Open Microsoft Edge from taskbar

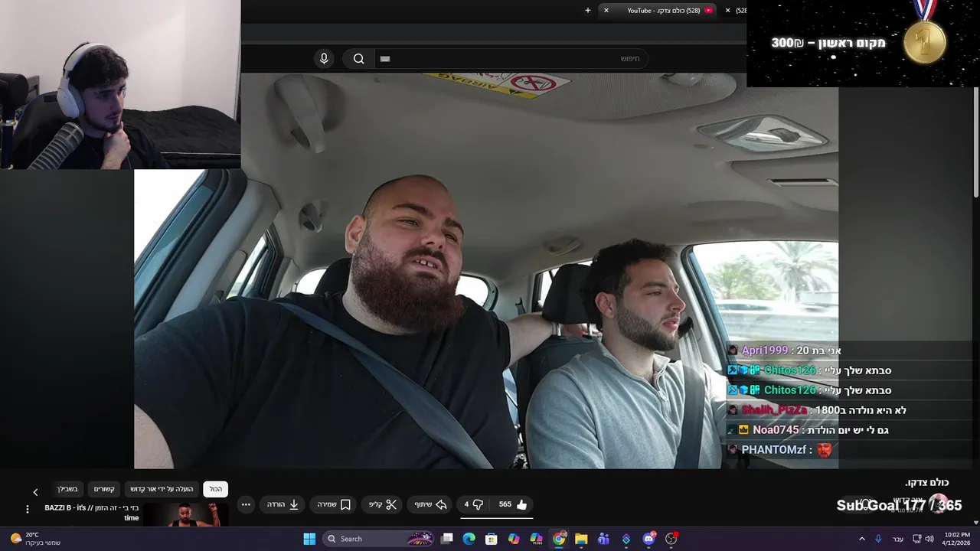coord(469,539)
